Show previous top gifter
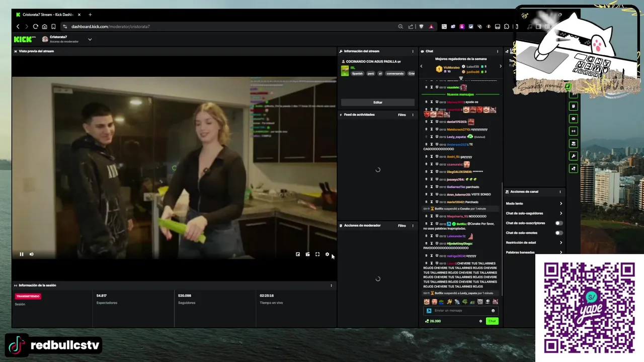 (x=422, y=66)
